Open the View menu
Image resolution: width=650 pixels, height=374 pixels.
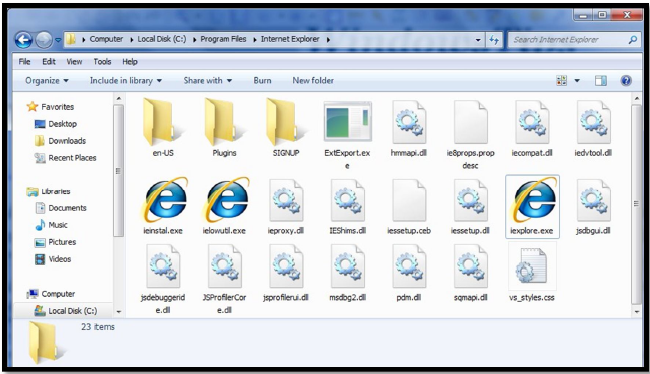(x=74, y=61)
